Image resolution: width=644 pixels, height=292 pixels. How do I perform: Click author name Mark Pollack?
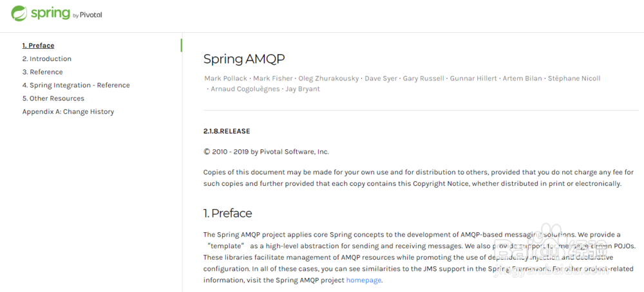[x=227, y=78]
